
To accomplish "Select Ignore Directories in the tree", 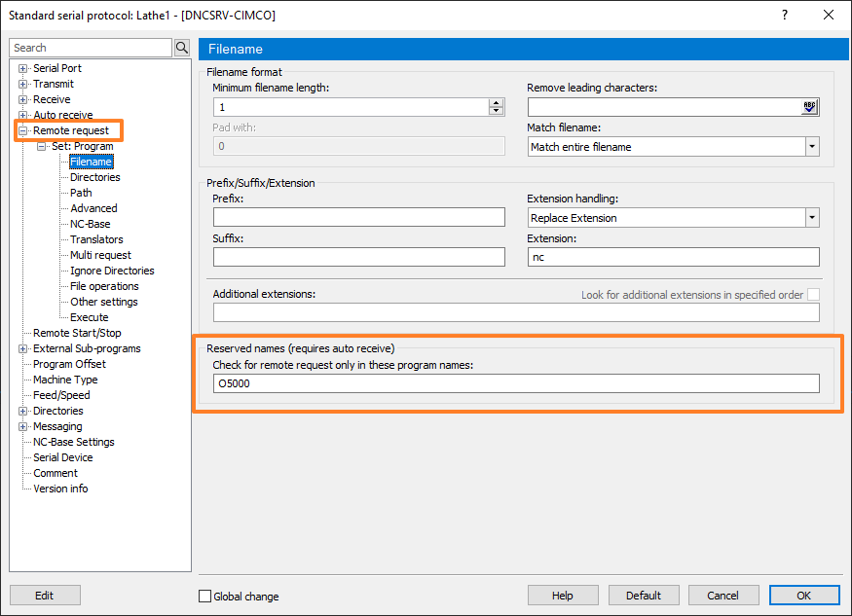I will [x=112, y=271].
